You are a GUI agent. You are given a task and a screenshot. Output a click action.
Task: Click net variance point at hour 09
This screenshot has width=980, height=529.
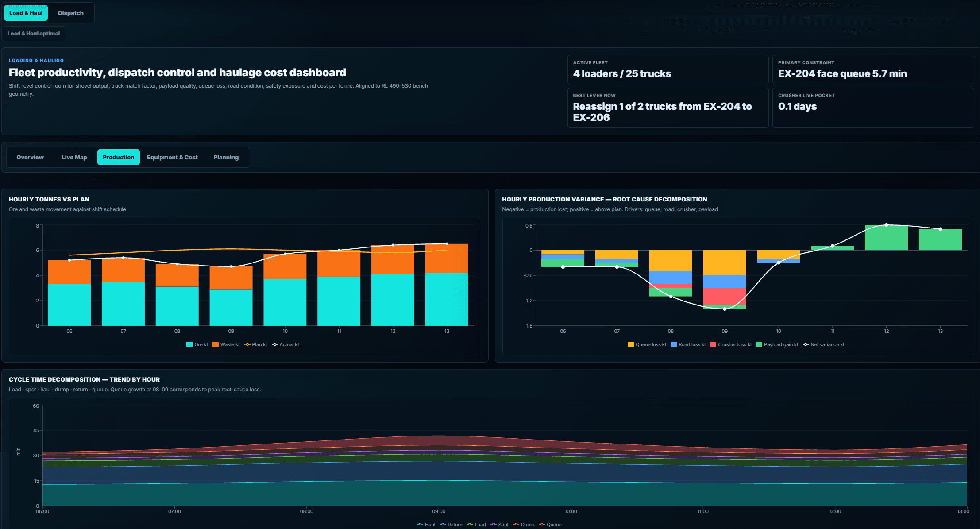[x=725, y=309]
